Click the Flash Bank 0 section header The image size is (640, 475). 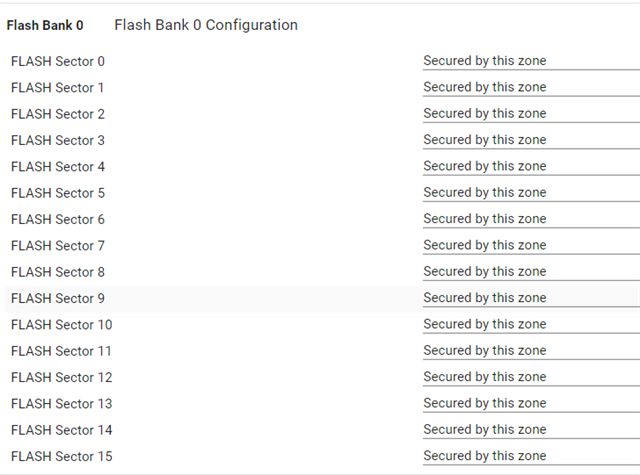click(45, 25)
